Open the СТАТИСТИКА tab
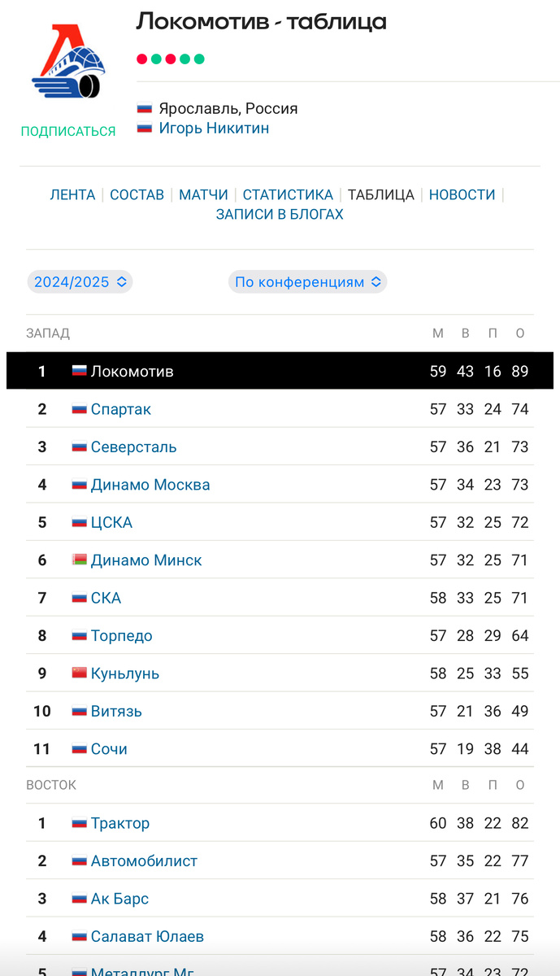The image size is (560, 976). (288, 194)
